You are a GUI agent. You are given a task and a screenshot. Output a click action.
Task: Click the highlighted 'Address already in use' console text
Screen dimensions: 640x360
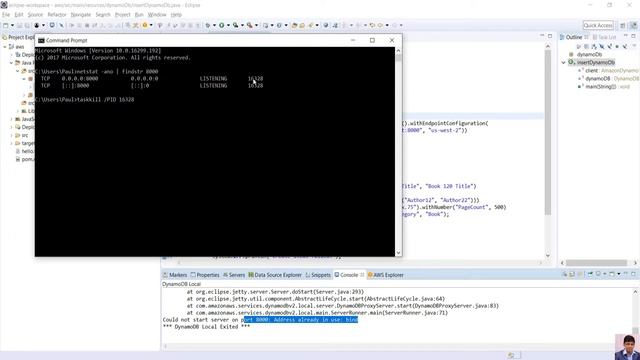[x=300, y=320]
